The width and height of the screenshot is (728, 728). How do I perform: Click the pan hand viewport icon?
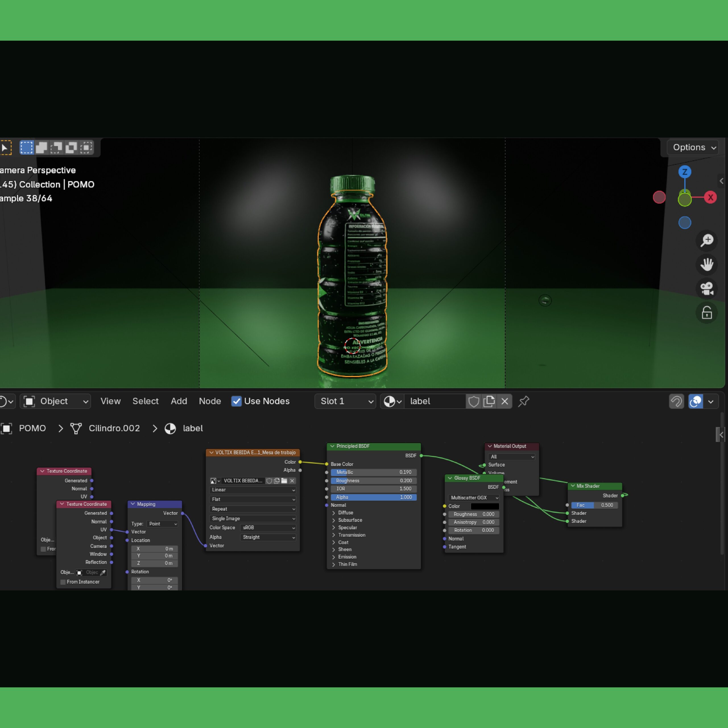[x=706, y=264]
